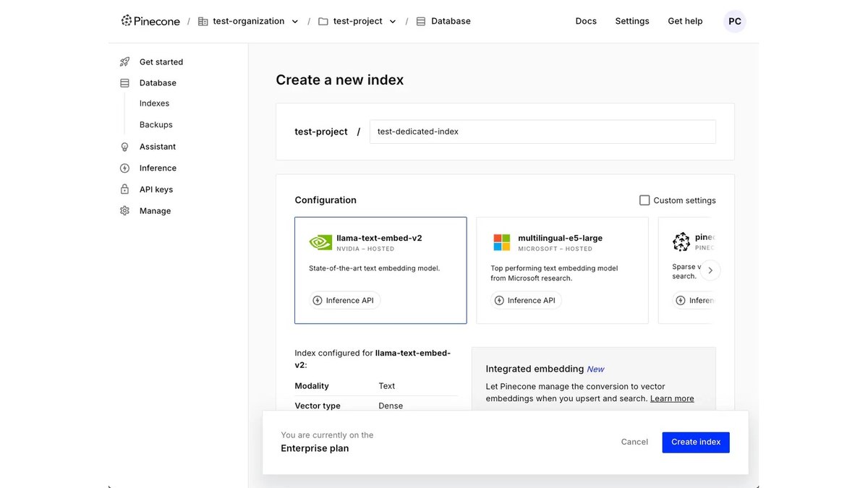Select the multilingual-e5-large model card

coord(562,270)
